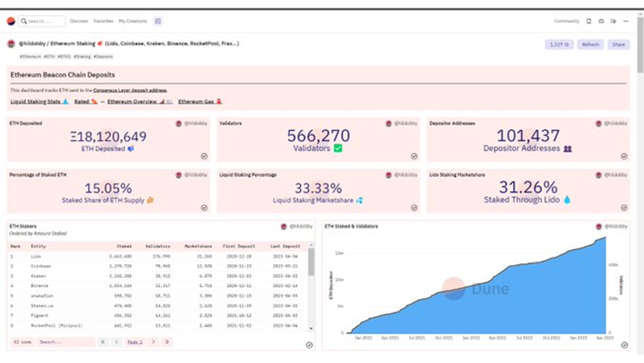Screen dimensions: 644x363
Task: Open the three-dot more menu in the header
Action: click(x=625, y=21)
